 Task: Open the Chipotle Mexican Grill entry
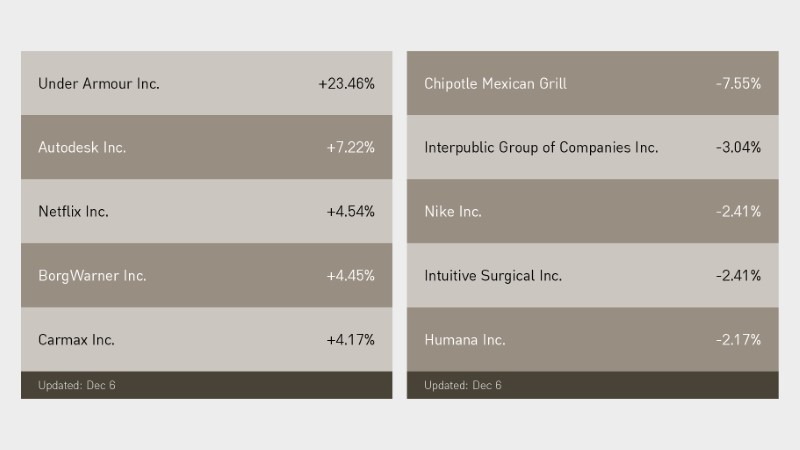(x=495, y=84)
